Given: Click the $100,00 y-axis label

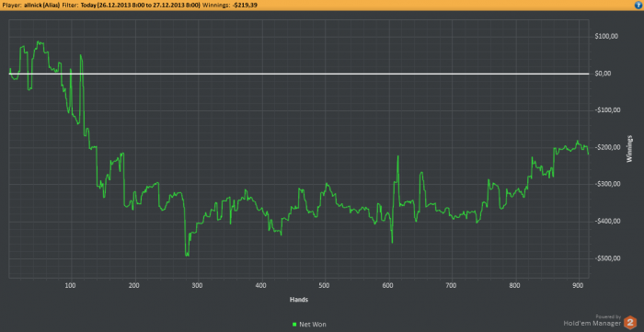Looking at the screenshot, I should click(x=606, y=37).
